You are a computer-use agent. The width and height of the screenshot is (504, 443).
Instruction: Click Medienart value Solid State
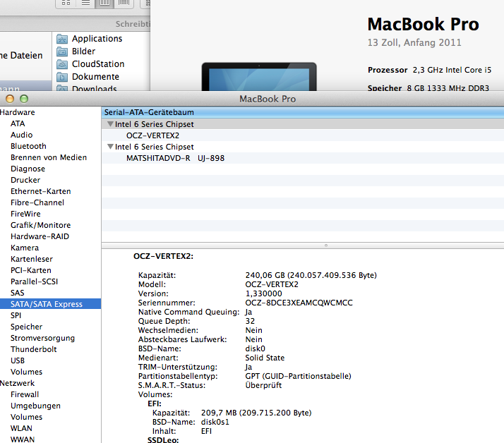click(265, 358)
